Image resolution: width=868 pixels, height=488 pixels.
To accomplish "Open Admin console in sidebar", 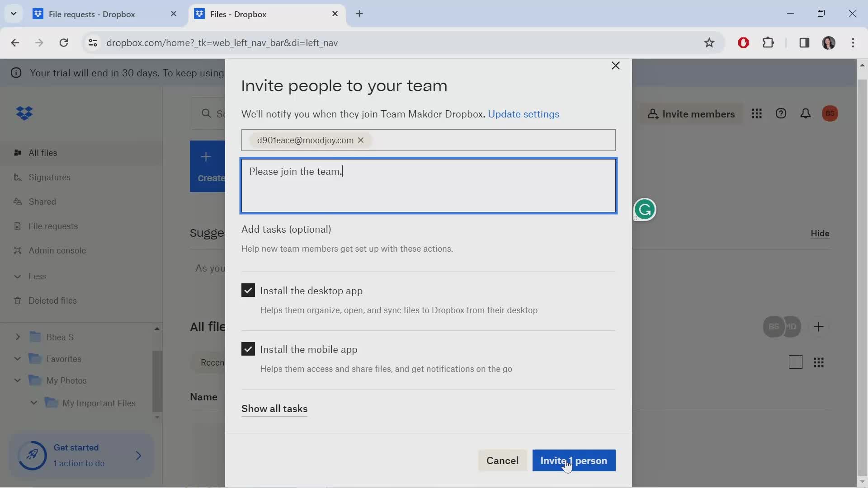I will pyautogui.click(x=57, y=250).
